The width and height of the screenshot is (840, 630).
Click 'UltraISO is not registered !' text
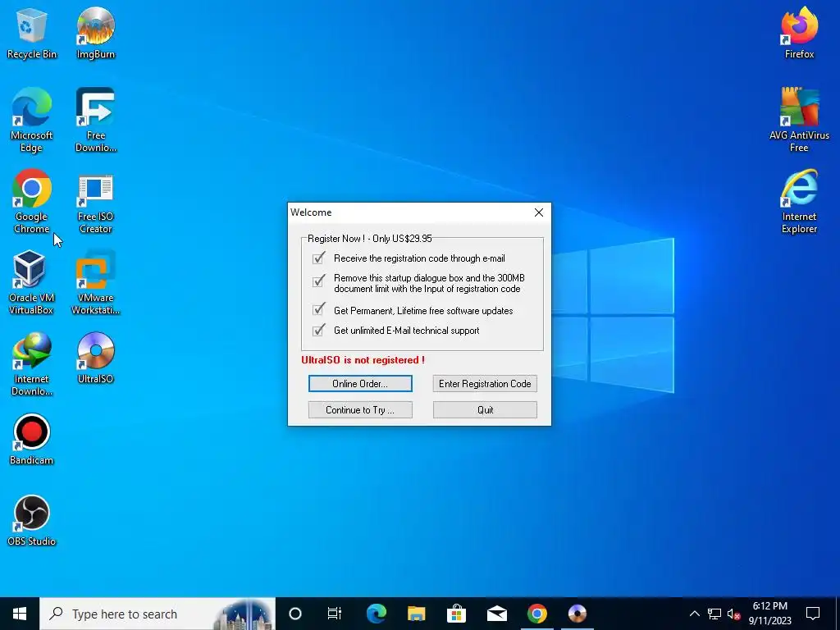[363, 360]
